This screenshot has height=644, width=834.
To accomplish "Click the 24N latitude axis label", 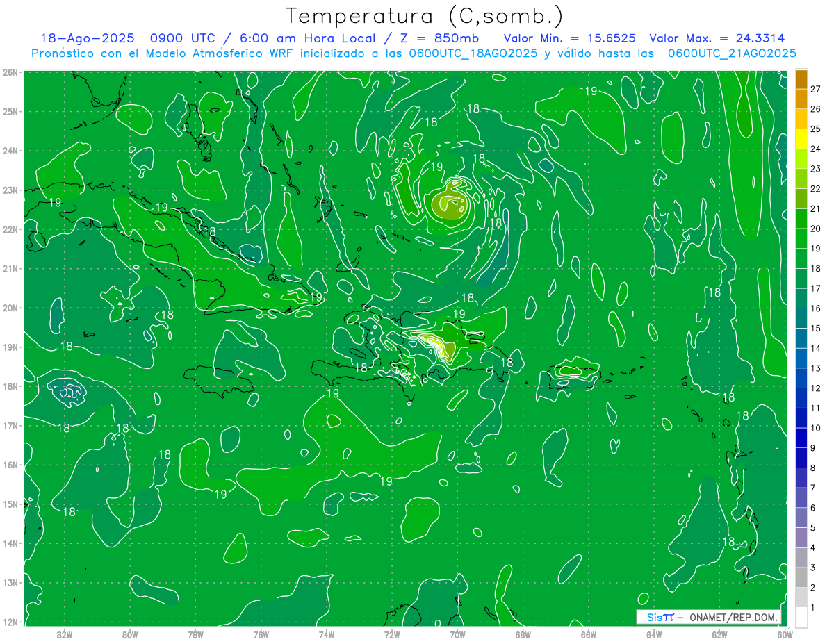I will pos(10,151).
